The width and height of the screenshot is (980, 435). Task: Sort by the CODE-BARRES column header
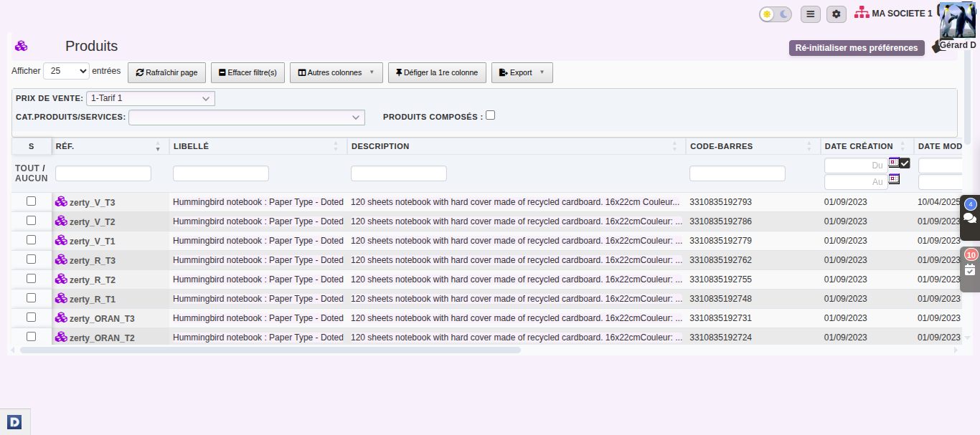(x=752, y=146)
